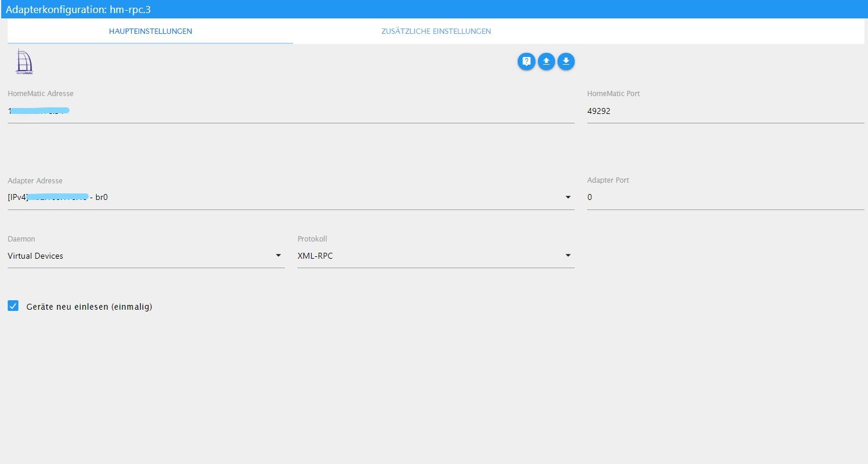Switch to Haupteinstellungen tab
This screenshot has height=464, width=868.
[150, 31]
